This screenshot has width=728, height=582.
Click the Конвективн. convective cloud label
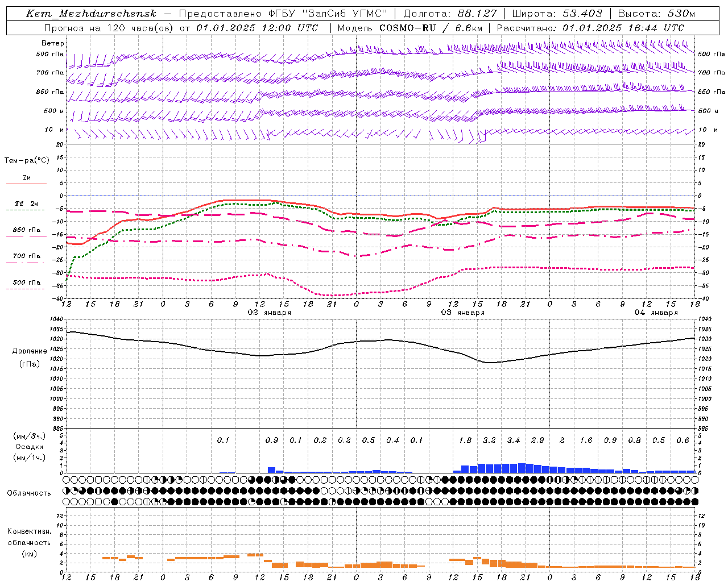coord(29,531)
